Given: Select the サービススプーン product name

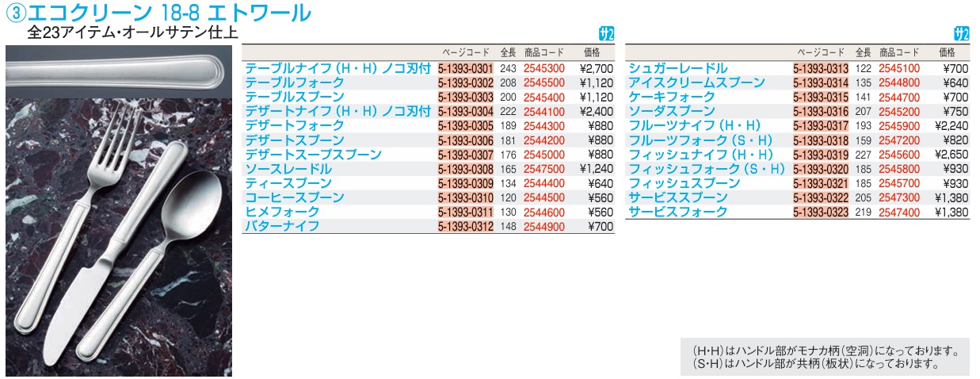Looking at the screenshot, I should click(677, 197).
